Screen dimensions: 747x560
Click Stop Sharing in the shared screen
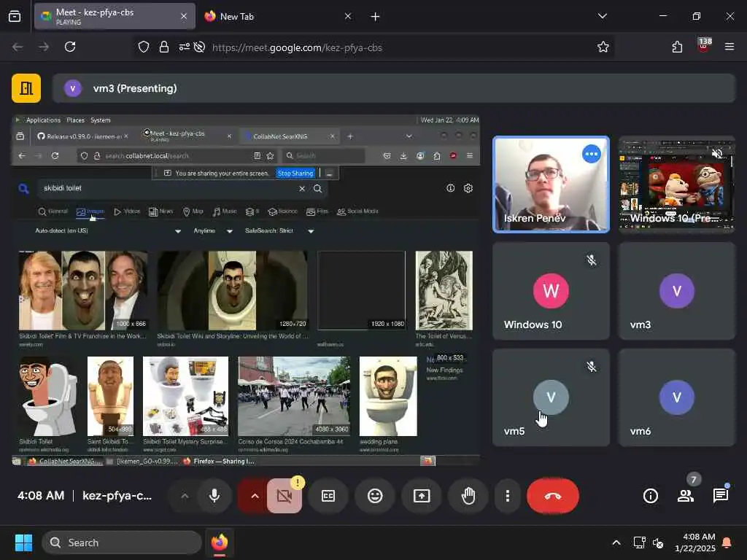295,174
